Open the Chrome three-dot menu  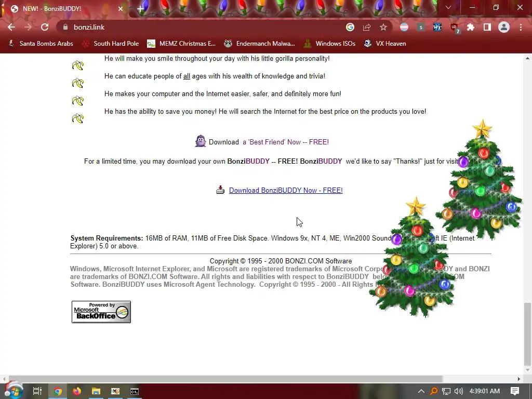(x=521, y=27)
